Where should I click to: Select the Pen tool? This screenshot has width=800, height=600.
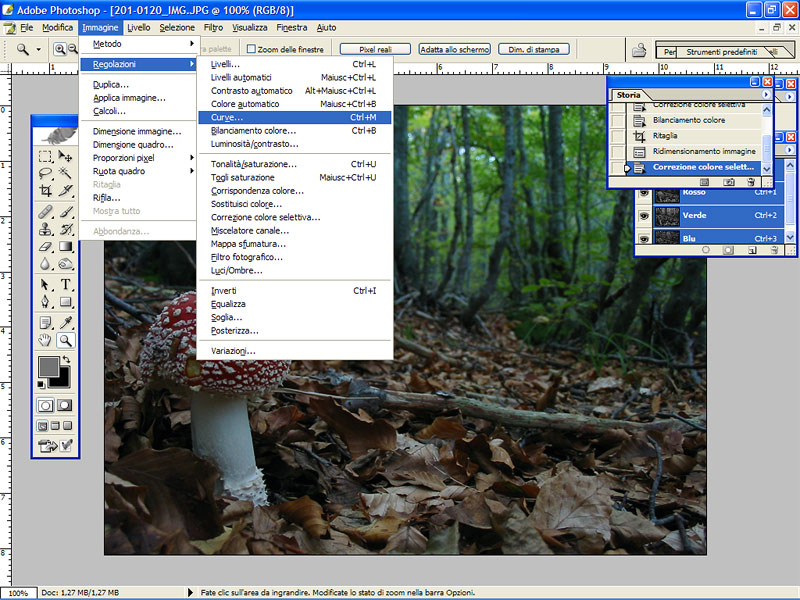tap(45, 302)
